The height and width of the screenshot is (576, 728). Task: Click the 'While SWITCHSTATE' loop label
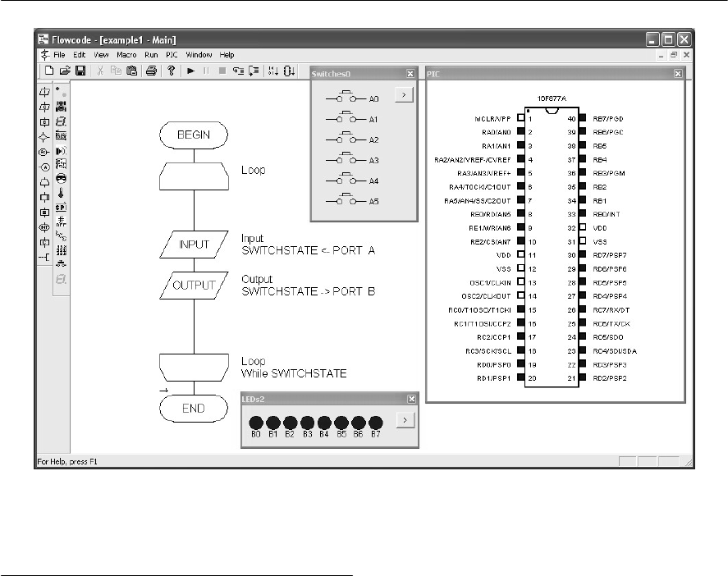coord(294,373)
